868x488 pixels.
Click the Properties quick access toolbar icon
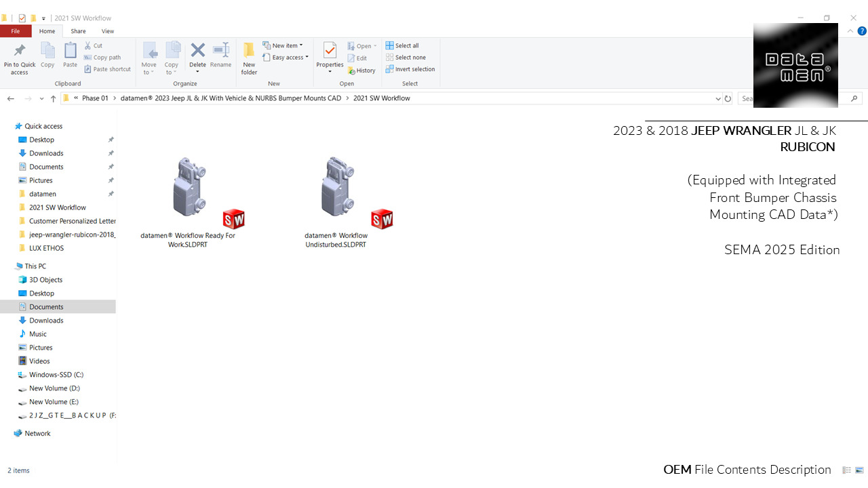coord(22,18)
